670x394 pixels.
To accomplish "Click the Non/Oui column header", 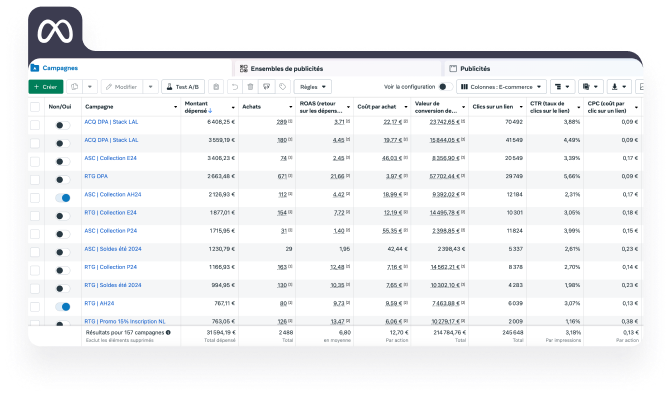I will [60, 107].
